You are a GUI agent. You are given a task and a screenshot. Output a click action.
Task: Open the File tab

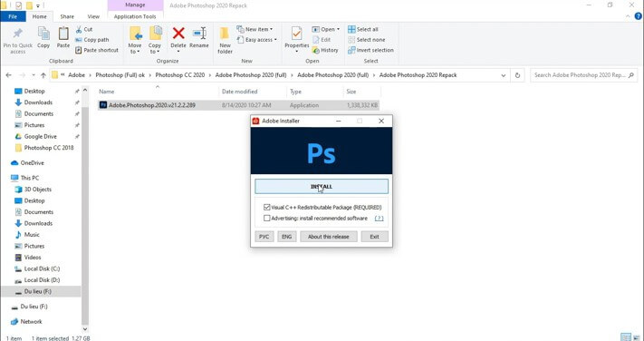[x=13, y=16]
